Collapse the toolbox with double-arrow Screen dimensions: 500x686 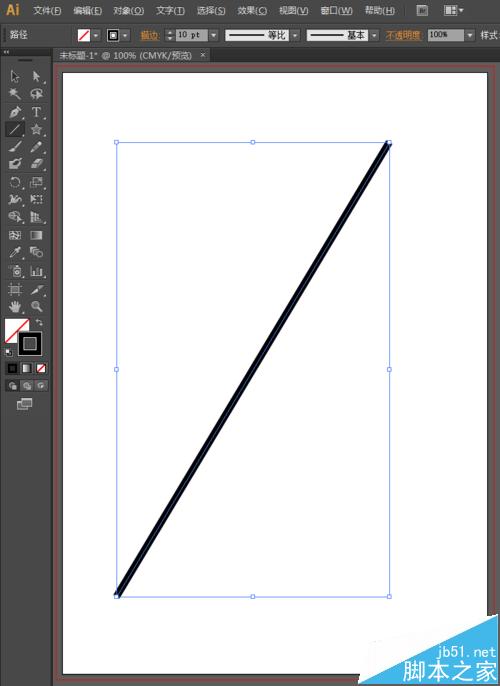click(6, 52)
